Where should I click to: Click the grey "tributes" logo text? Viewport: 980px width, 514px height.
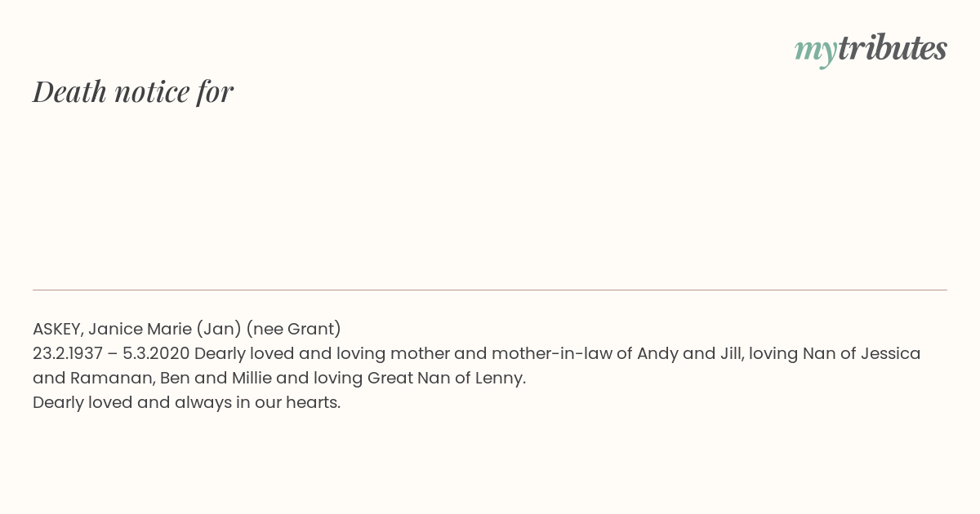pos(893,48)
